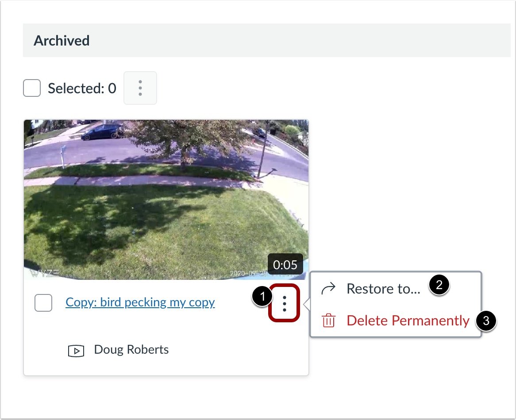This screenshot has width=516, height=420.
Task: Click the three-dot menu beside Selected: 0
Action: pos(140,88)
